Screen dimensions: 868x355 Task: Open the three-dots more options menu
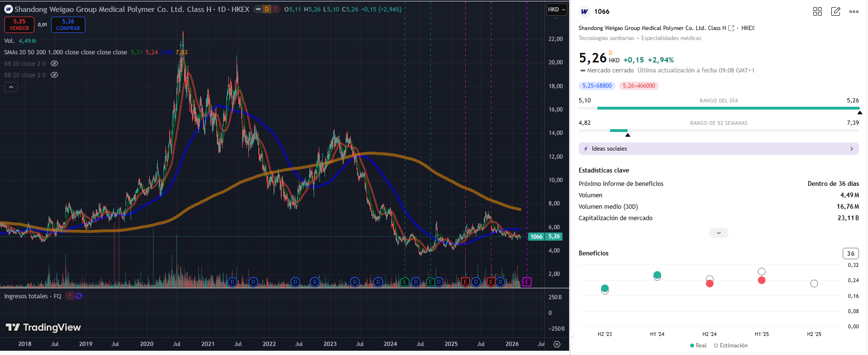click(854, 11)
